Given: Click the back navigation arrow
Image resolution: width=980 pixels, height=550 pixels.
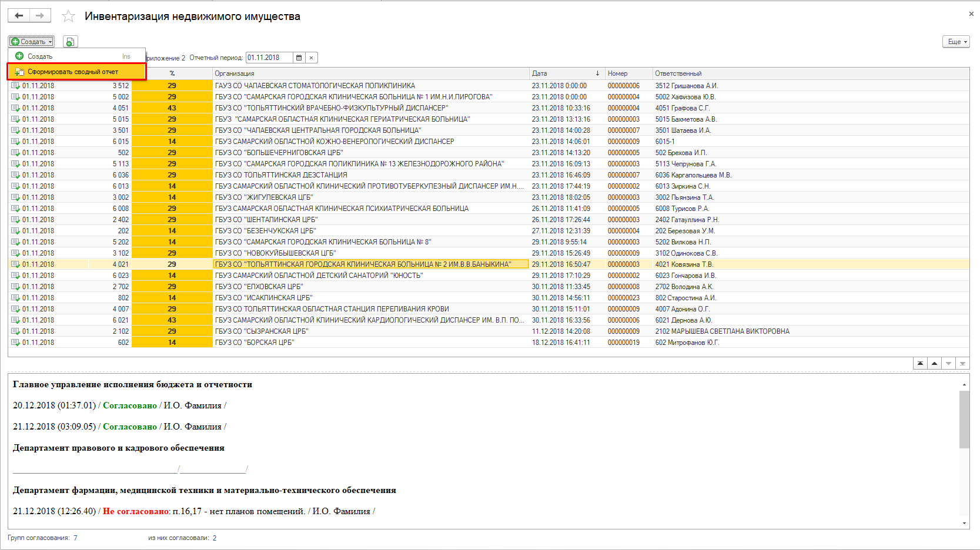Looking at the screenshot, I should 19,16.
